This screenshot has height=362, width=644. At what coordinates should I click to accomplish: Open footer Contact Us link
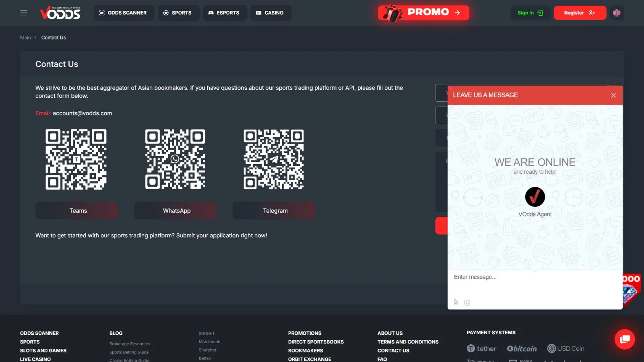[393, 351]
